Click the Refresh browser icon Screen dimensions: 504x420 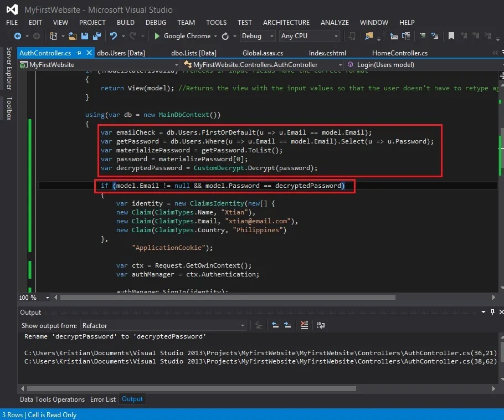225,37
